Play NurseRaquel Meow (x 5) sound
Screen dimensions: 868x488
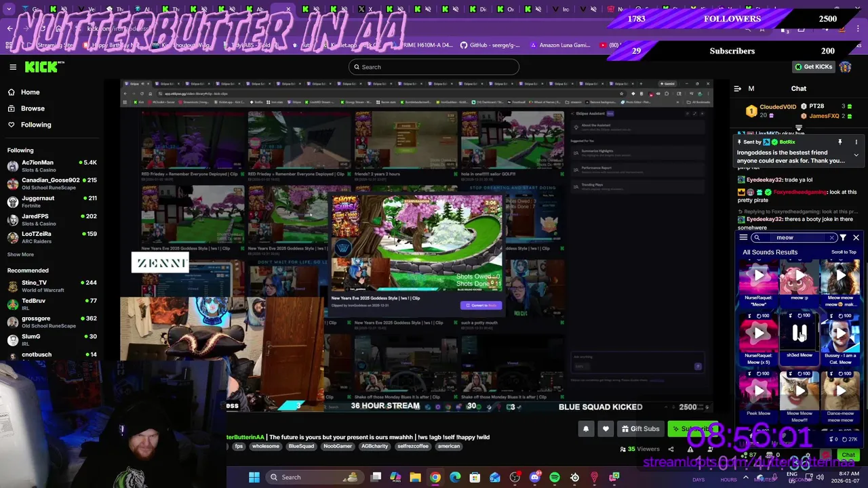pos(758,333)
